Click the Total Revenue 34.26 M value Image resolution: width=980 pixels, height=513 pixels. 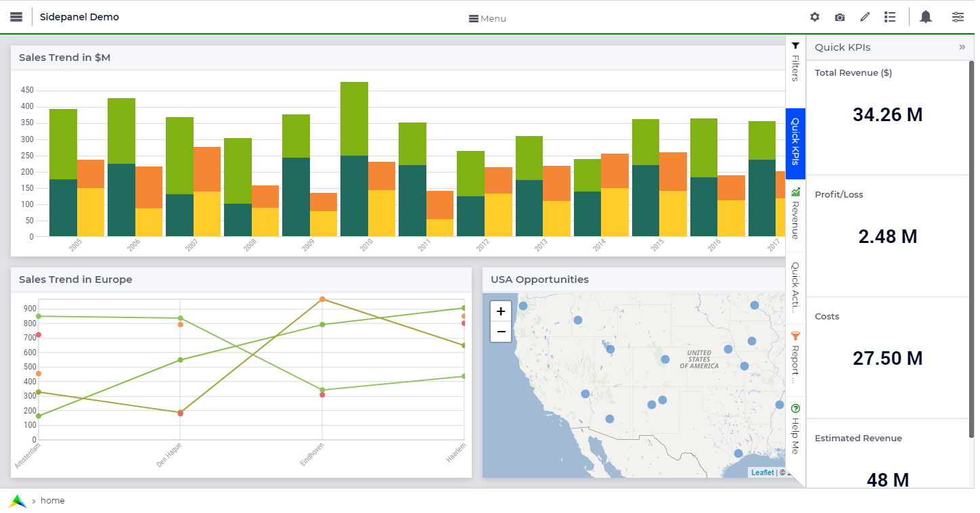click(x=887, y=114)
